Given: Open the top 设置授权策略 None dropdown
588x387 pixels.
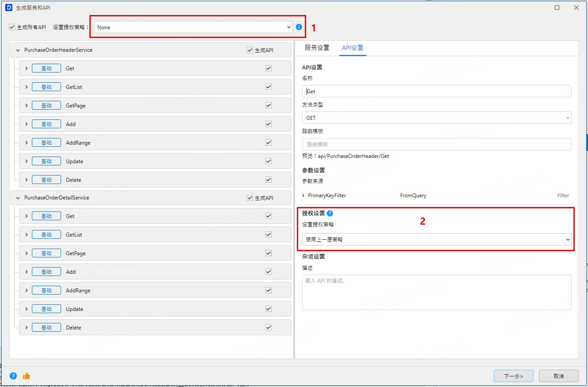Looking at the screenshot, I should click(x=193, y=27).
